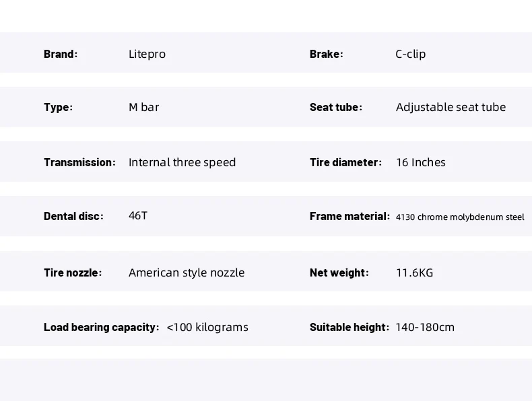Viewport: 532px width, 401px height.
Task: Select the 140-180cm height value
Action: click(425, 327)
